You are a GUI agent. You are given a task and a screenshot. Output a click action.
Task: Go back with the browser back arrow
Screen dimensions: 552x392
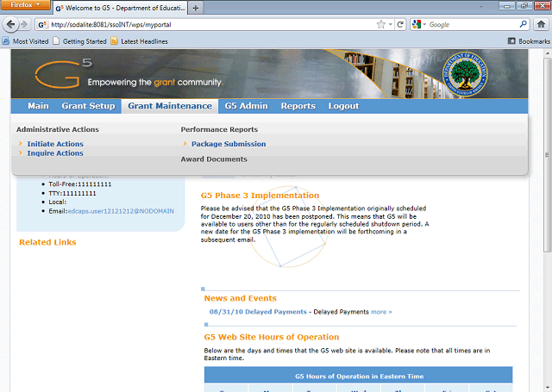point(10,24)
